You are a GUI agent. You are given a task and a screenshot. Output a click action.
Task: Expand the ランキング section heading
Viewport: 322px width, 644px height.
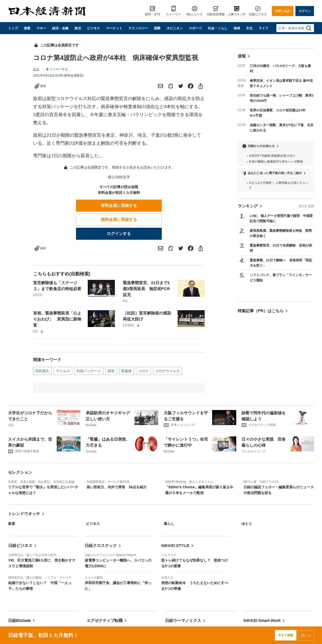[250, 206]
